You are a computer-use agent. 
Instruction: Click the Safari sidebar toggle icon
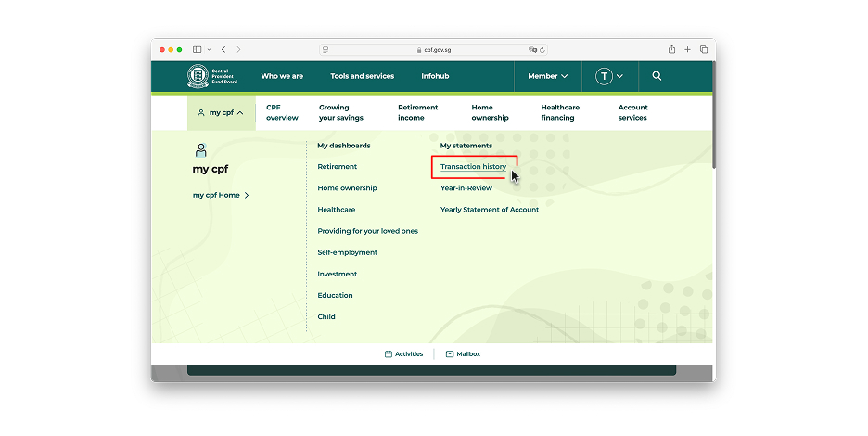[x=197, y=49]
